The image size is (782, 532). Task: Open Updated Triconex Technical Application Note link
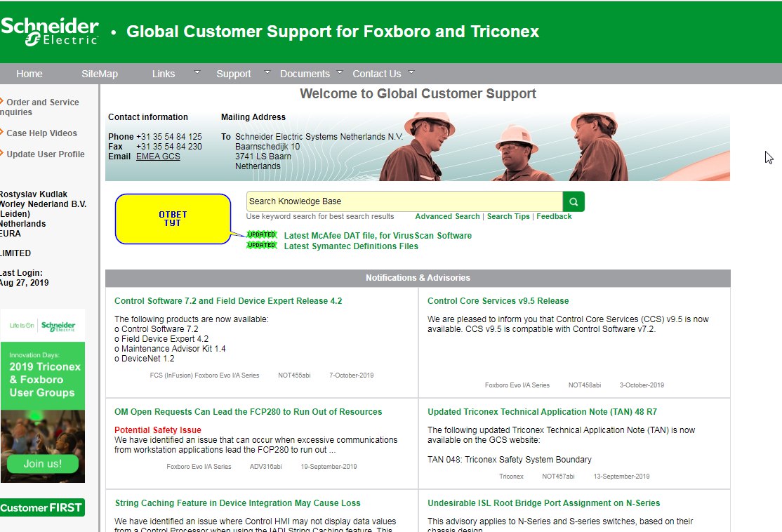(542, 412)
